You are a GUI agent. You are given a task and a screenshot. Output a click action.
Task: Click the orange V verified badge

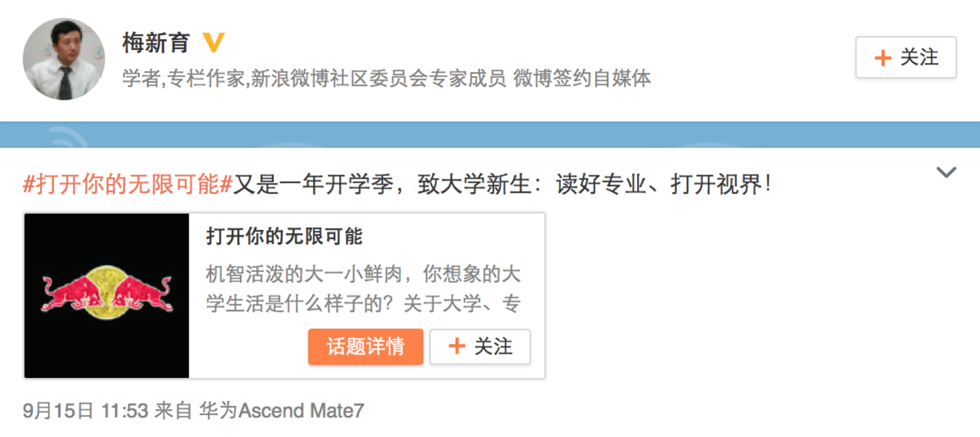(x=214, y=42)
